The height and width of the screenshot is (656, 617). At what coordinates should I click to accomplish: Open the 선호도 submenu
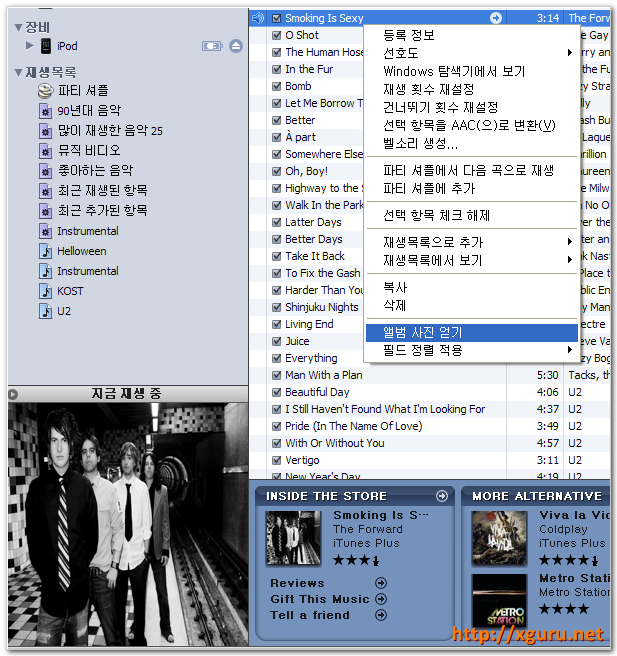coord(471,53)
